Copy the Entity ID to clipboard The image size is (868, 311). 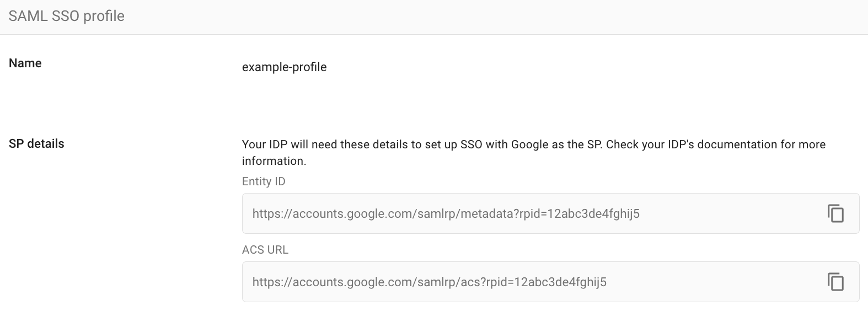point(835,213)
